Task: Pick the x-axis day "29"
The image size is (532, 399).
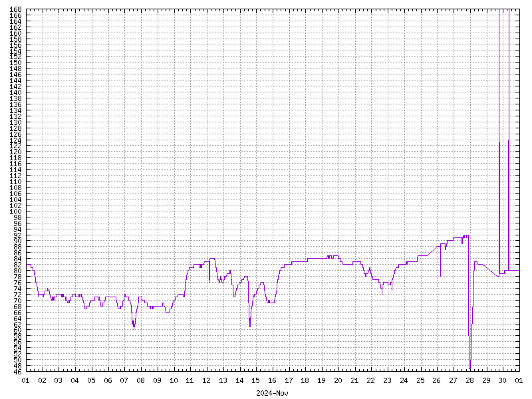Action: 486,380
